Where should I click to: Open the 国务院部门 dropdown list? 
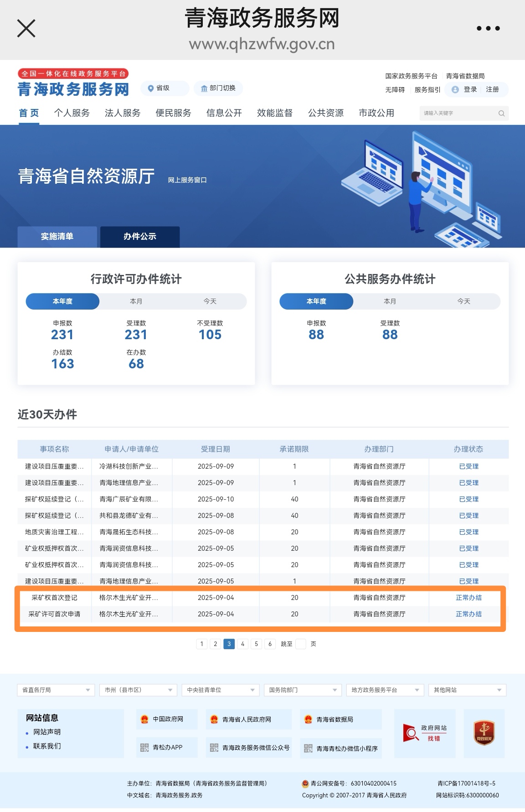303,690
